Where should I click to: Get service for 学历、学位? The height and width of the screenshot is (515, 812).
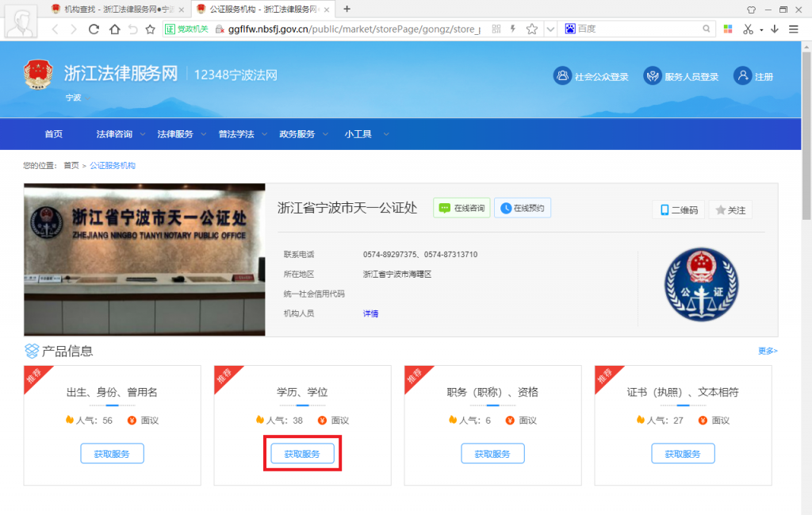click(302, 454)
